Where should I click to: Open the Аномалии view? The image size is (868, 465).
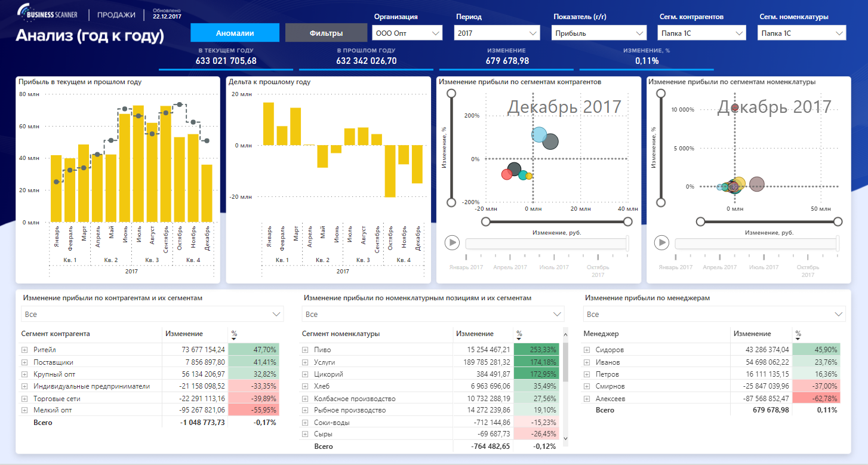click(235, 33)
